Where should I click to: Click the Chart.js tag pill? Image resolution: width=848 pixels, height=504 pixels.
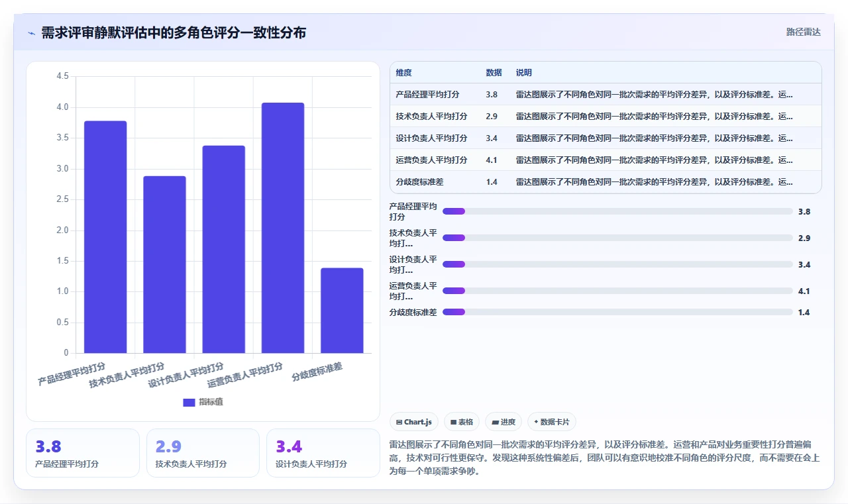tap(413, 422)
